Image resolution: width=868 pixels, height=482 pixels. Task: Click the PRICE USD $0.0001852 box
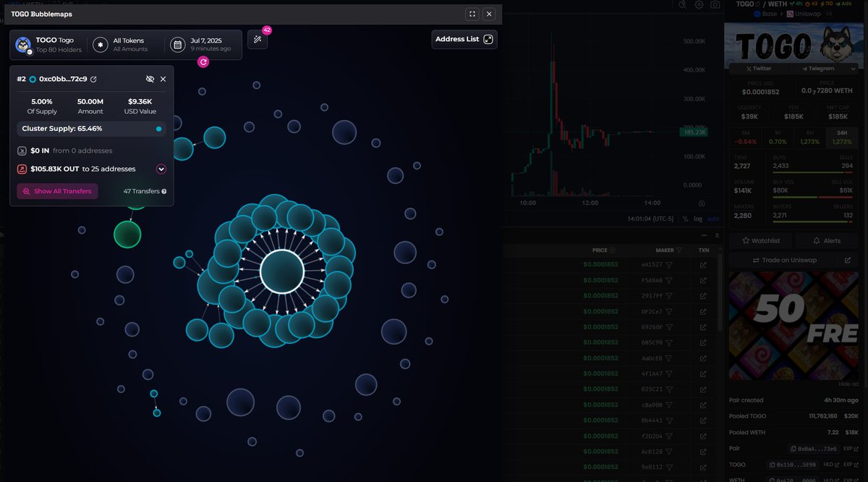coord(761,88)
